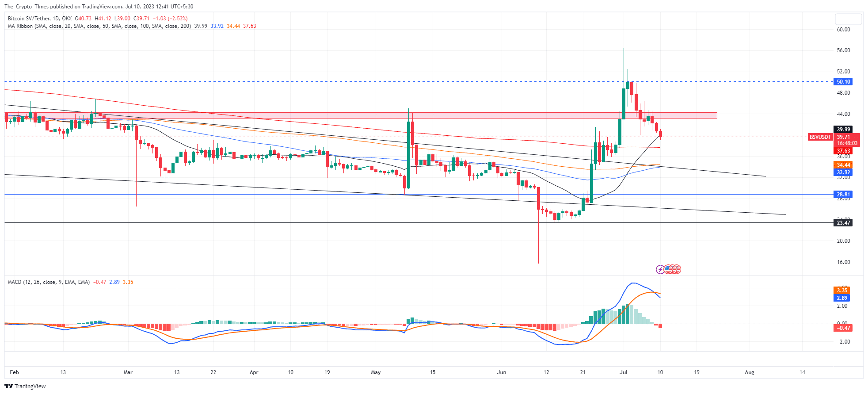Click the empty rounded box in the top-right corner
This screenshot has width=868, height=394.
coord(848,19)
